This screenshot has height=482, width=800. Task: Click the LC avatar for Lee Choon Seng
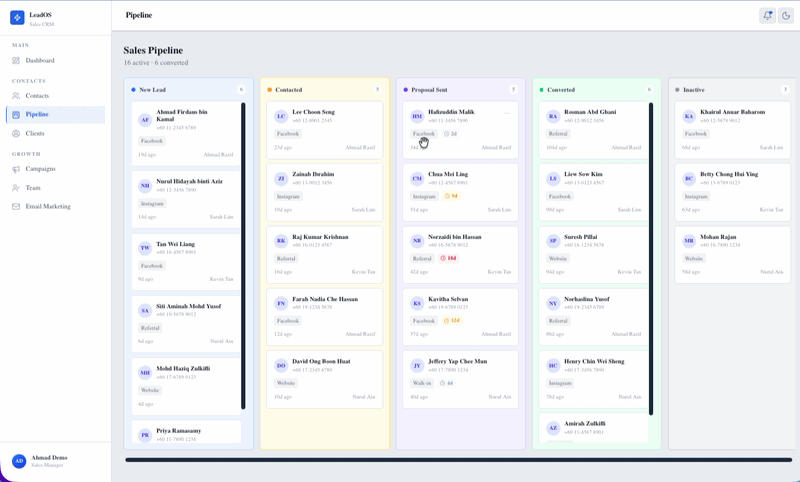(281, 117)
